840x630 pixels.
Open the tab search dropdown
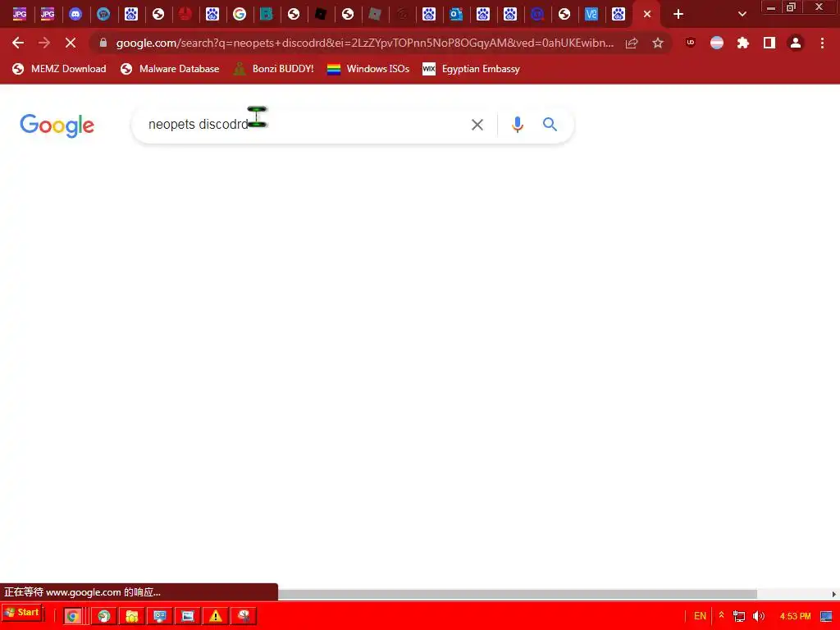pos(742,15)
